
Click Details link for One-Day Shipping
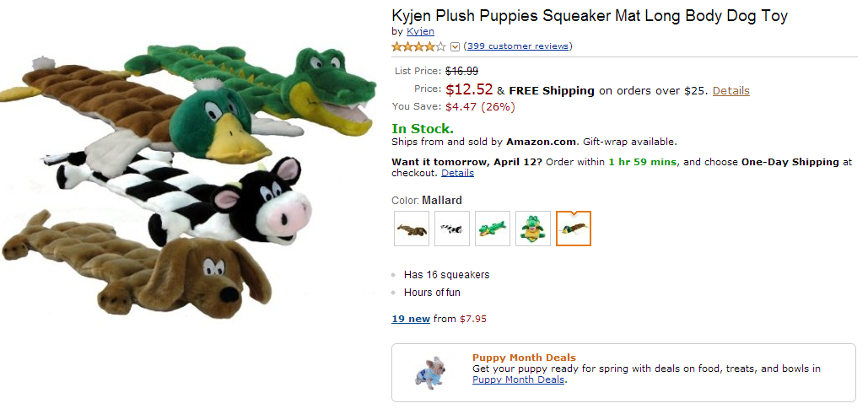(457, 173)
